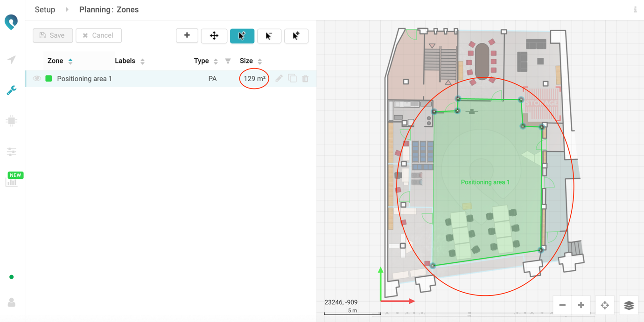Edit Positioning area 1 with pencil icon
This screenshot has height=322, width=644.
279,79
